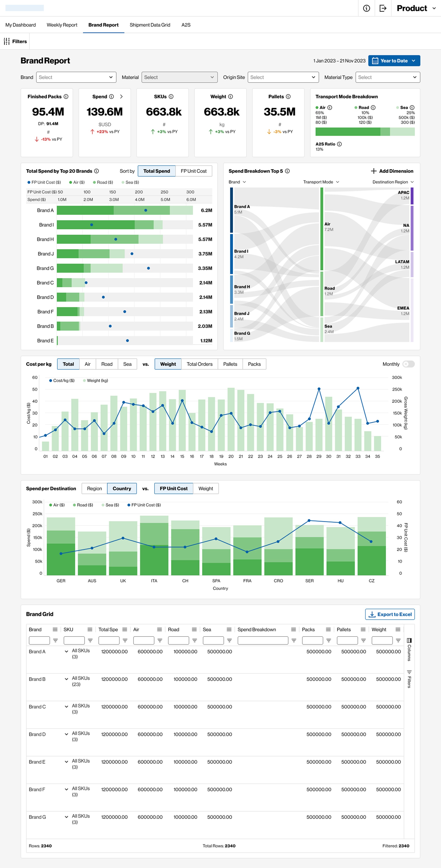Switch Spend per Destination to Region
The width and height of the screenshot is (441, 868).
point(94,489)
